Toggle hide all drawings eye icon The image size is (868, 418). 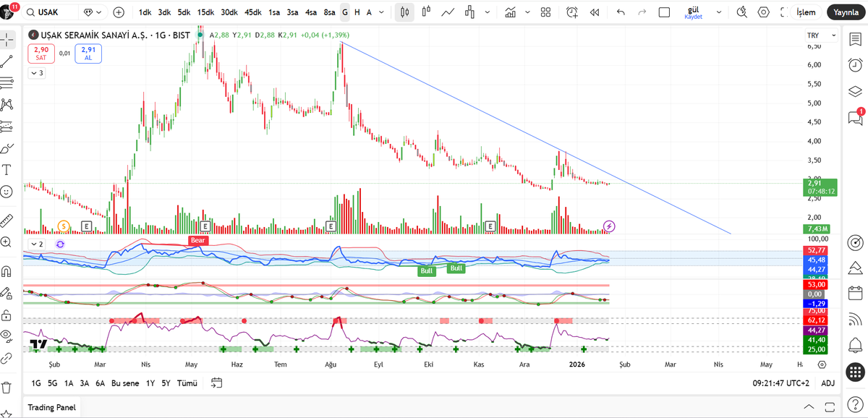click(x=7, y=336)
